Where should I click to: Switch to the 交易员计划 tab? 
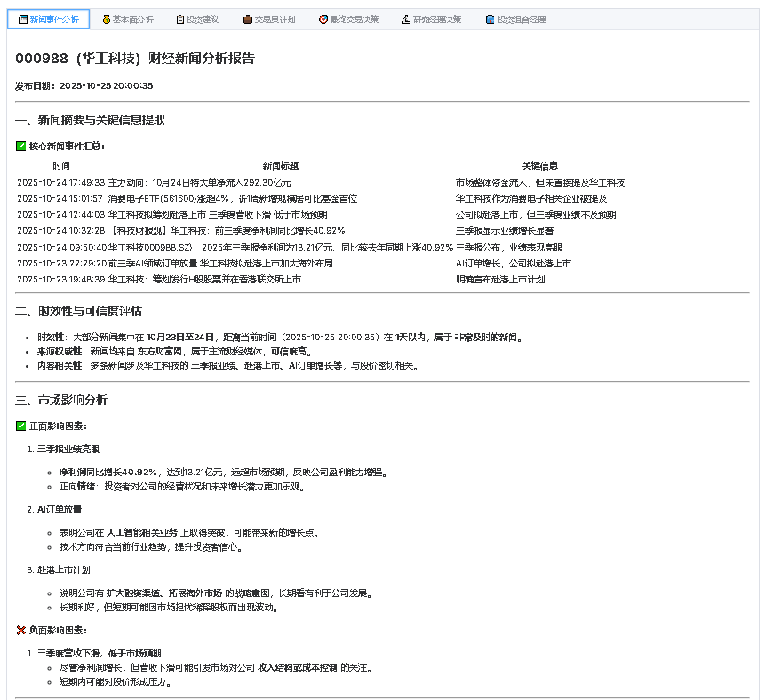pyautogui.click(x=269, y=20)
